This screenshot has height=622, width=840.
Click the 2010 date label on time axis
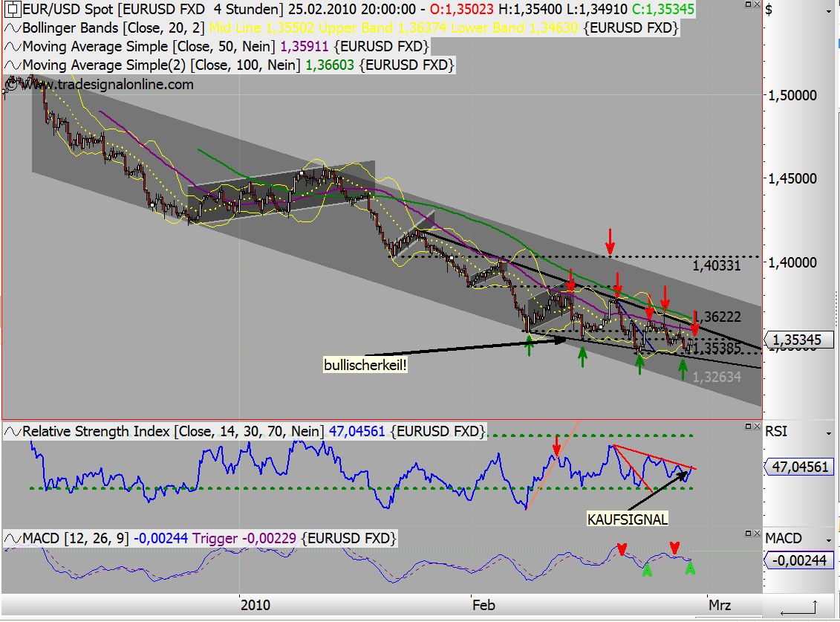pos(255,606)
